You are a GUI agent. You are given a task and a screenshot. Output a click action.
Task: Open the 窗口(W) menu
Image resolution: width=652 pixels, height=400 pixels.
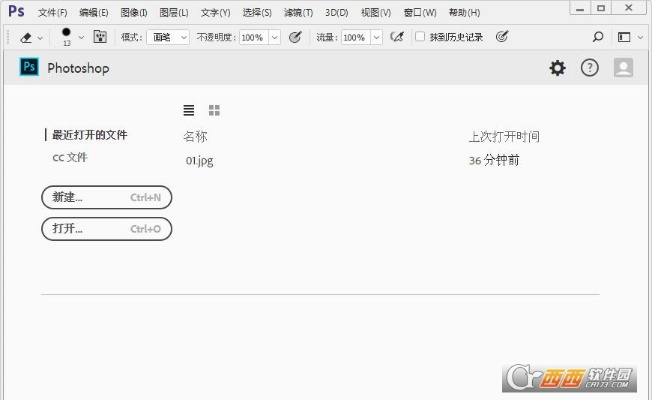pyautogui.click(x=420, y=13)
